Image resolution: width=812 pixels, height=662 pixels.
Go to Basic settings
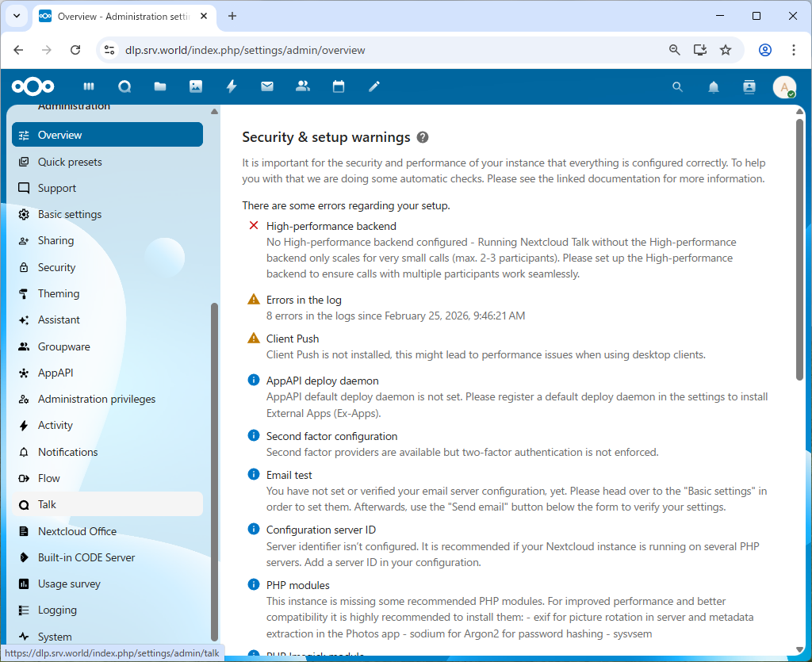click(107, 214)
